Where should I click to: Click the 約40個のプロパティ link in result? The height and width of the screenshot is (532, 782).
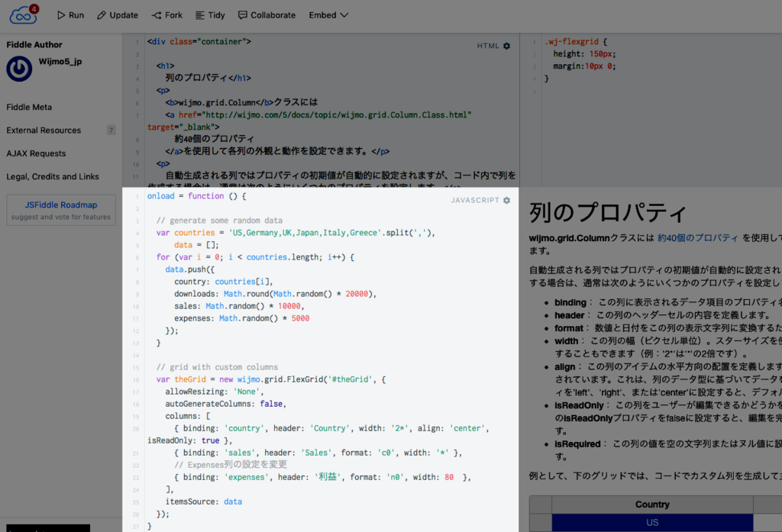[697, 238]
